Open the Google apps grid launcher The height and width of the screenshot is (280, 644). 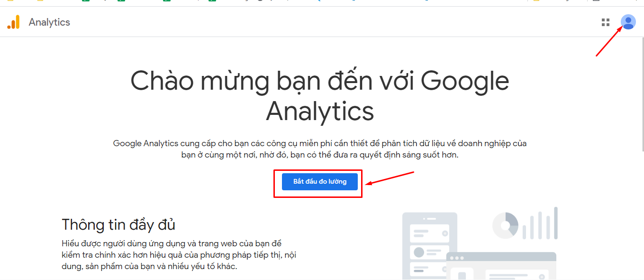point(605,22)
